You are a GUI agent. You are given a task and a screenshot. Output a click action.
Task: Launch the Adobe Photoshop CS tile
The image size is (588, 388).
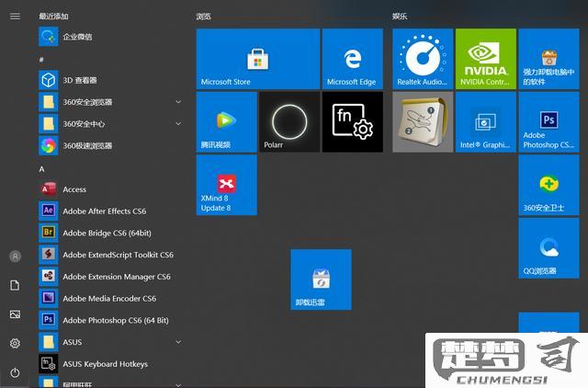[x=548, y=122]
